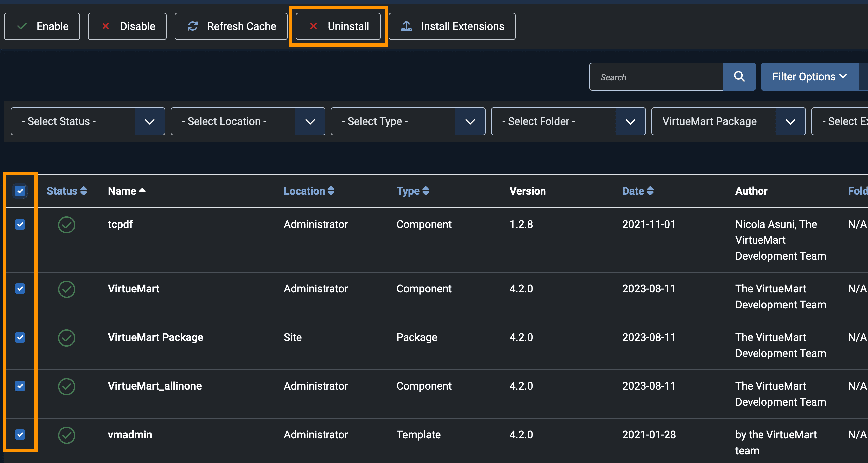Open the Select Folder dropdown

pos(568,121)
